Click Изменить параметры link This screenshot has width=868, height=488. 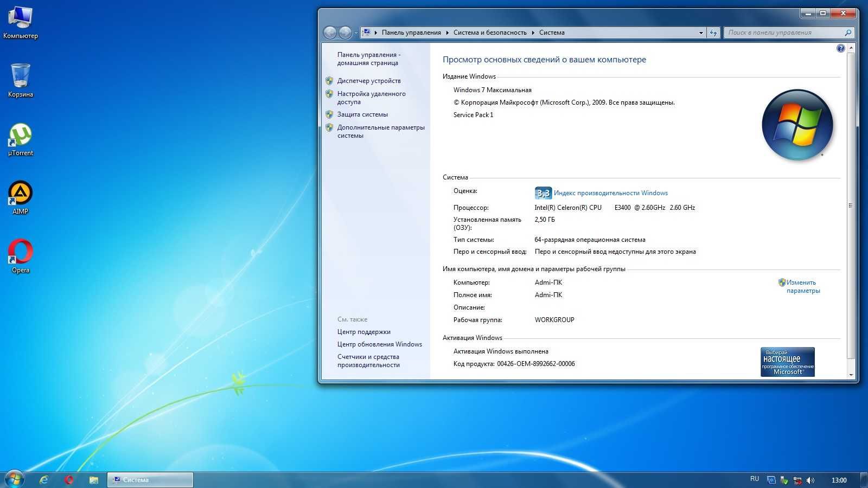coord(803,286)
